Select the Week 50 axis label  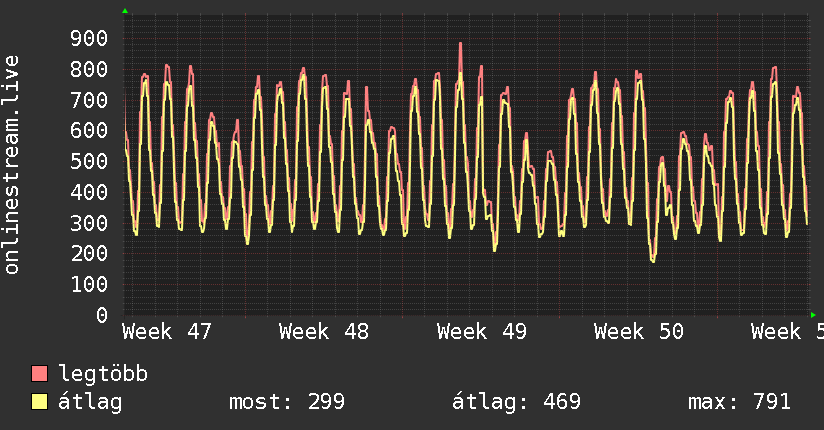[638, 332]
